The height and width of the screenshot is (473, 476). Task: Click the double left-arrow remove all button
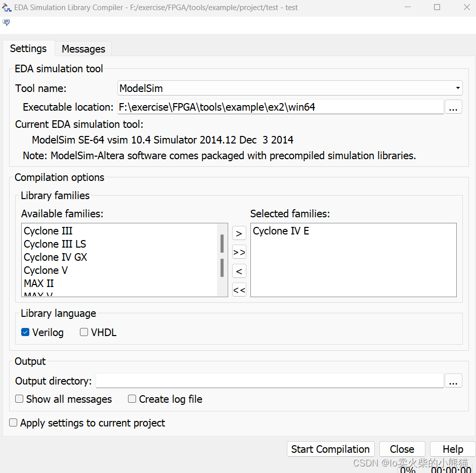pos(239,290)
